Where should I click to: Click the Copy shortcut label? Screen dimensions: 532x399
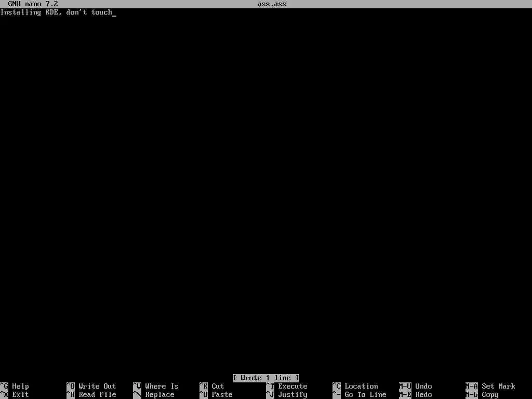coord(490,395)
